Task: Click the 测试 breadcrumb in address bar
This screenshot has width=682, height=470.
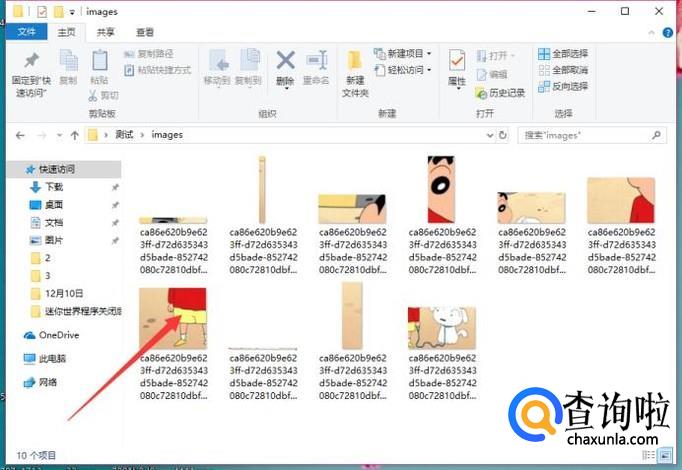Action: coord(124,135)
